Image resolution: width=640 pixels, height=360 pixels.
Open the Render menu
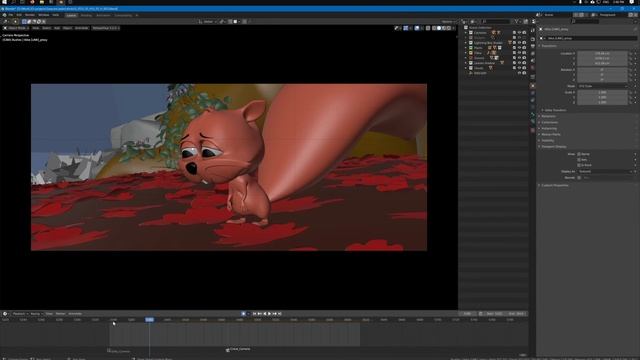[x=30, y=15]
